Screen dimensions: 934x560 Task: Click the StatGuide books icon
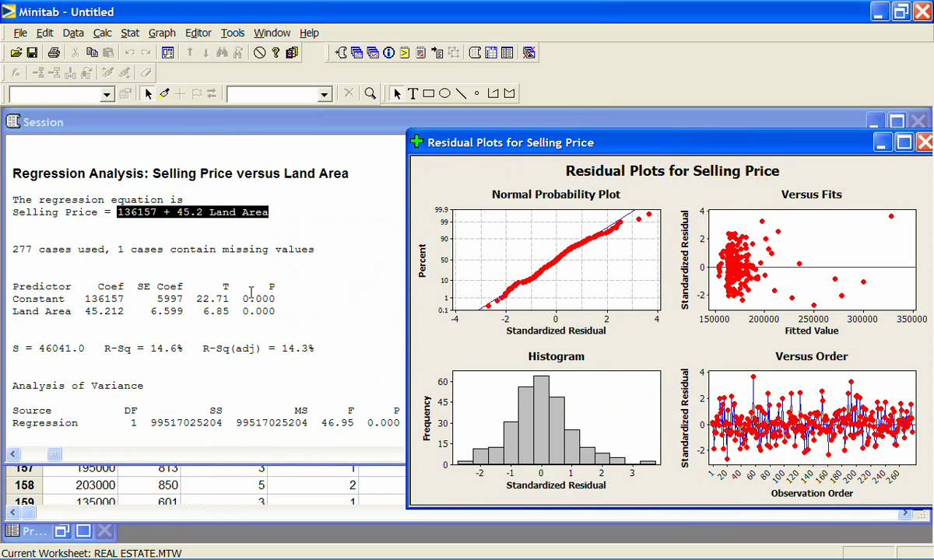(x=292, y=53)
